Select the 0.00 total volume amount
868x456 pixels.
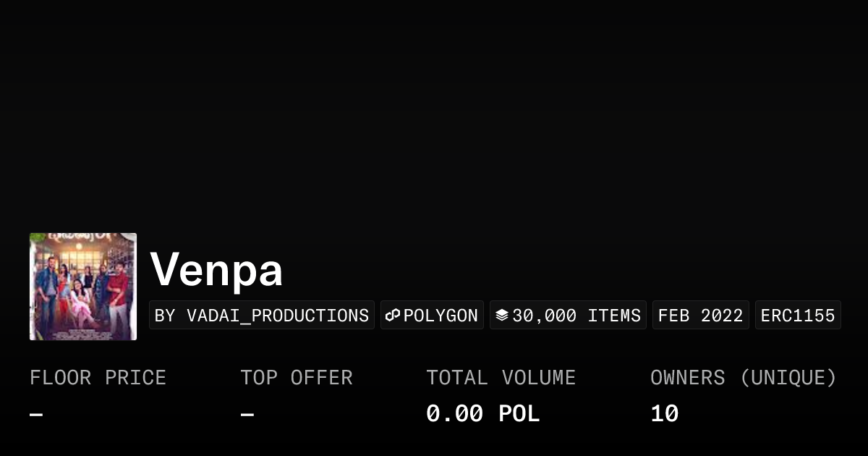(454, 414)
